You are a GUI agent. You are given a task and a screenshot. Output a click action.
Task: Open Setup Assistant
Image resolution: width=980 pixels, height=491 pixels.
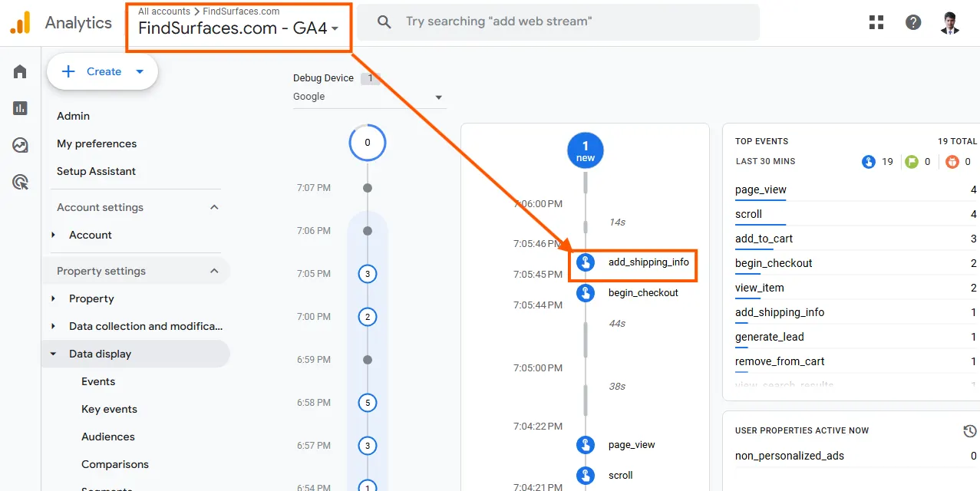click(96, 171)
